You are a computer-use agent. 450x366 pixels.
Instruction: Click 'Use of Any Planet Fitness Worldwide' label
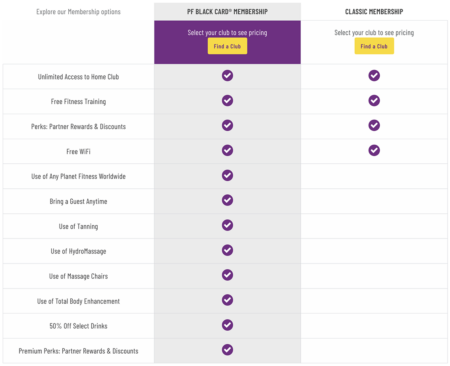click(78, 176)
